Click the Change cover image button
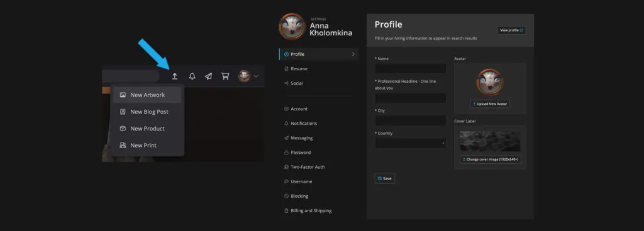 coord(491,159)
